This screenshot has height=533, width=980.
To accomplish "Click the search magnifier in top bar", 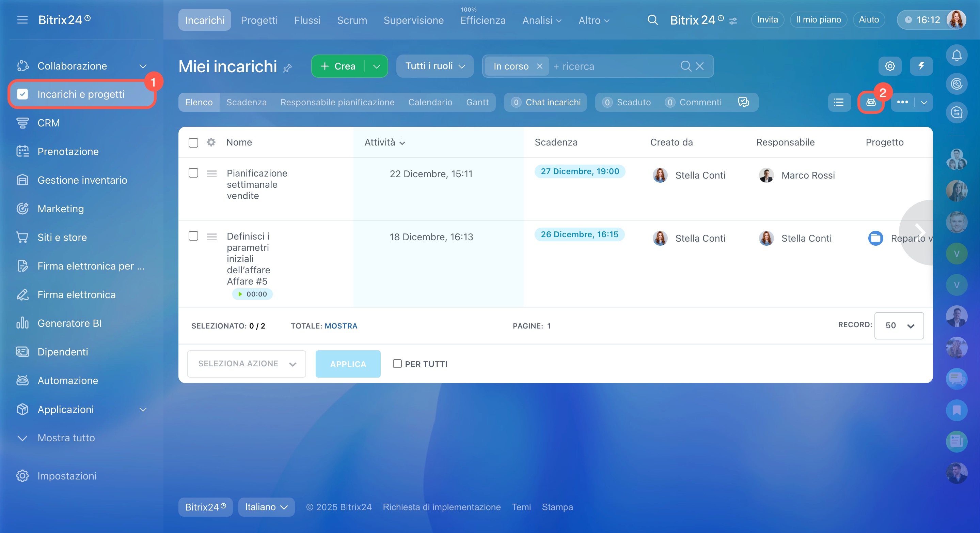I will (652, 20).
